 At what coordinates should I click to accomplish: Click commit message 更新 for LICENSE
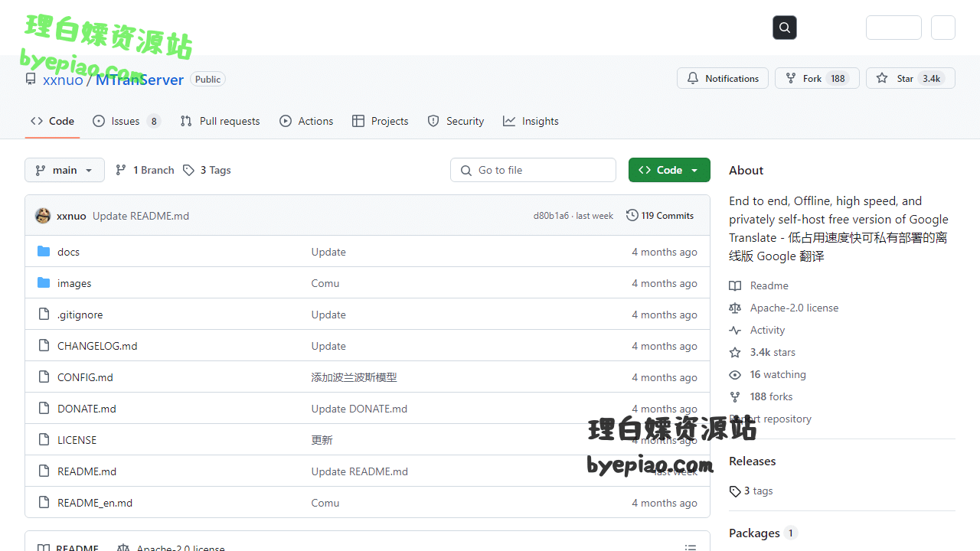pos(322,440)
